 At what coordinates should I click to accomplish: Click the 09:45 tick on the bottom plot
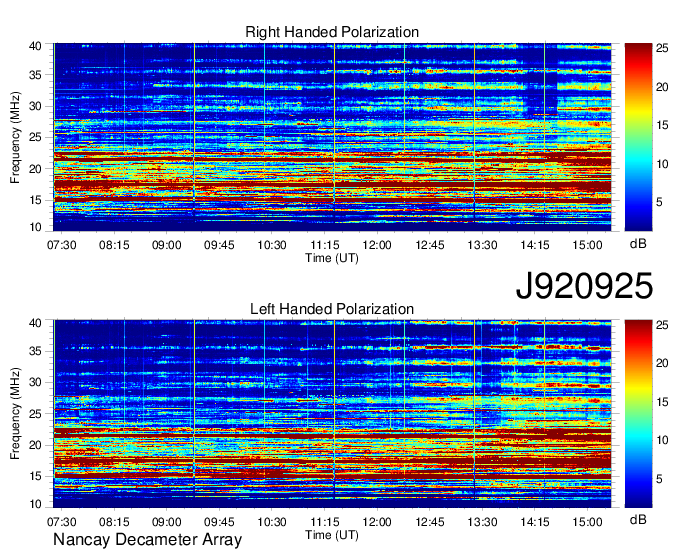point(219,522)
